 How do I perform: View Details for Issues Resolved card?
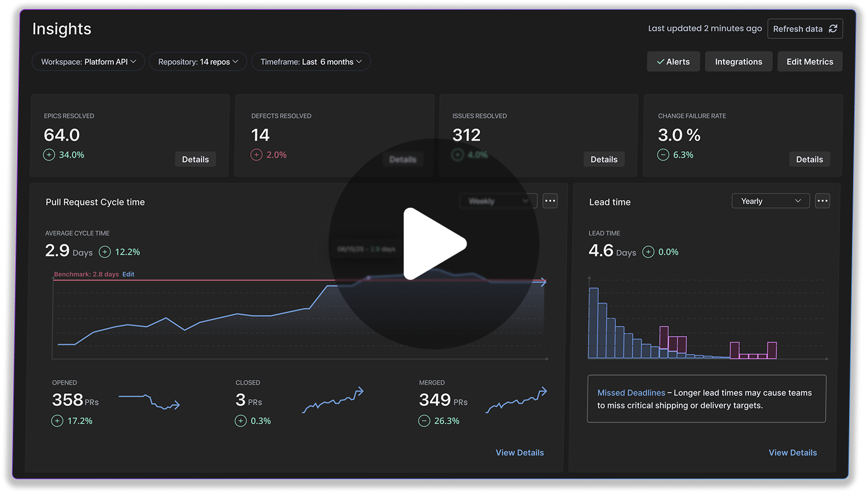(603, 160)
